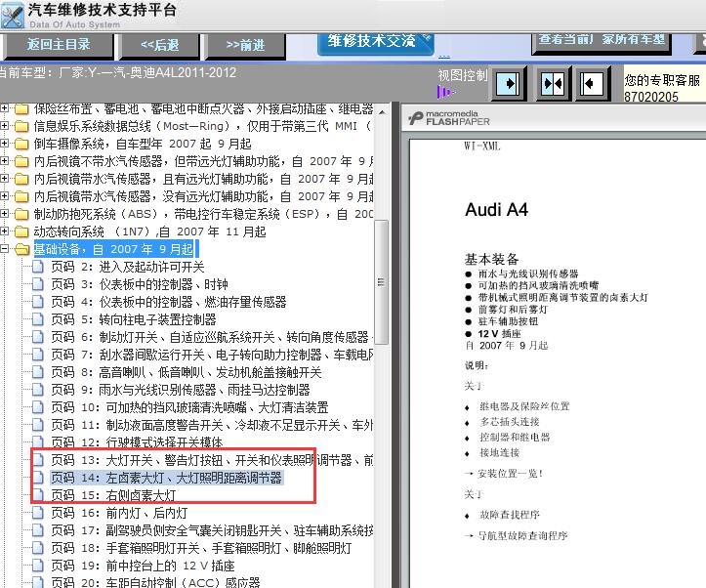Open 页码 6: 制动灯开关 page
Image resolution: width=706 pixels, height=588 pixels.
(212, 337)
